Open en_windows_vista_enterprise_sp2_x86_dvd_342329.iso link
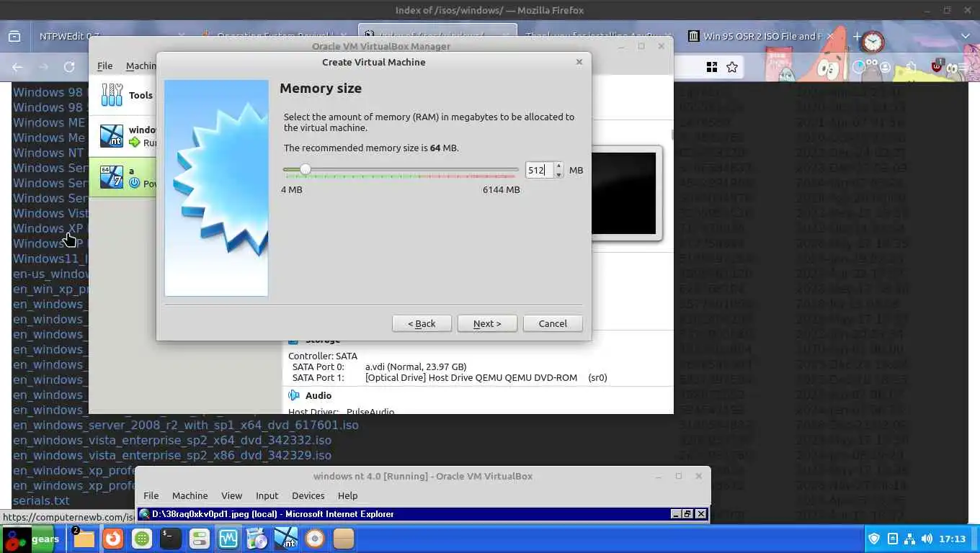Viewport: 980px width, 553px height. (x=172, y=455)
